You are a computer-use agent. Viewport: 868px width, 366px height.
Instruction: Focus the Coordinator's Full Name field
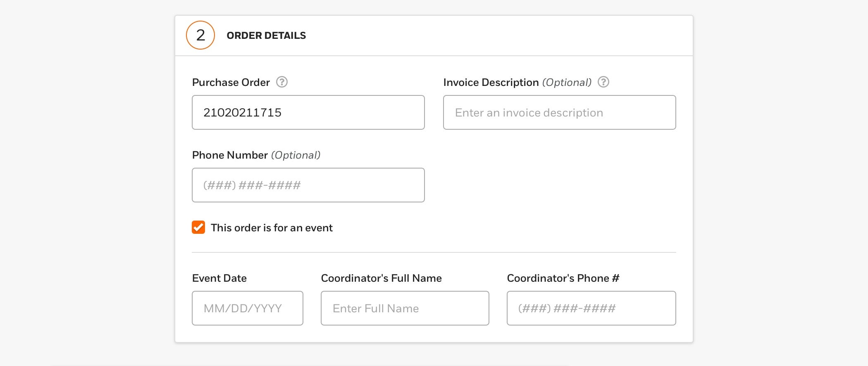pyautogui.click(x=405, y=308)
